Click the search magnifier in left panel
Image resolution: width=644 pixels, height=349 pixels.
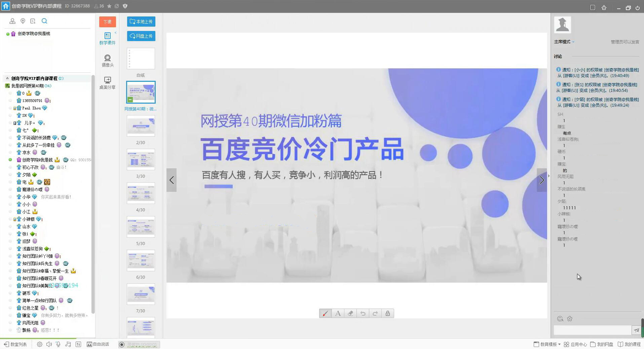coord(44,21)
